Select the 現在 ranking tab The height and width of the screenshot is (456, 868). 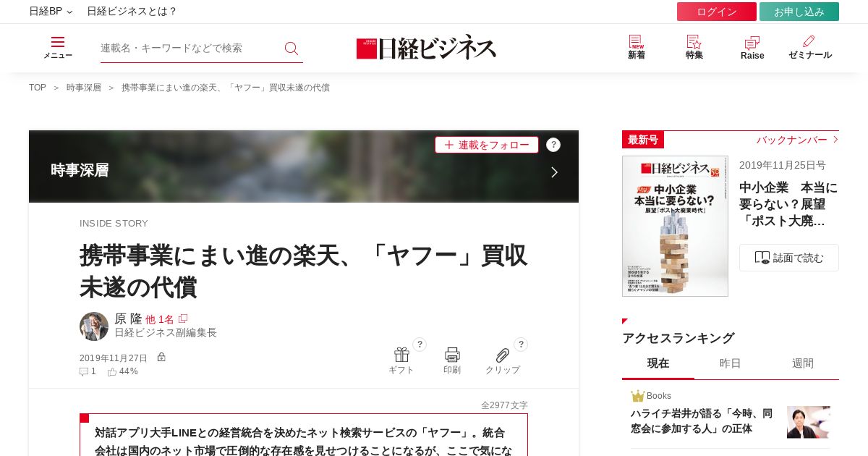pyautogui.click(x=658, y=363)
